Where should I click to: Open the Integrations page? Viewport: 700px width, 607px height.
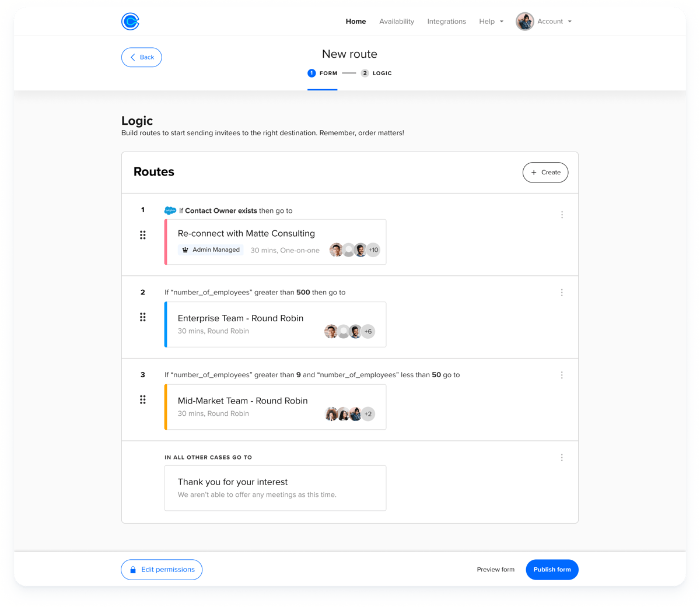click(x=446, y=22)
